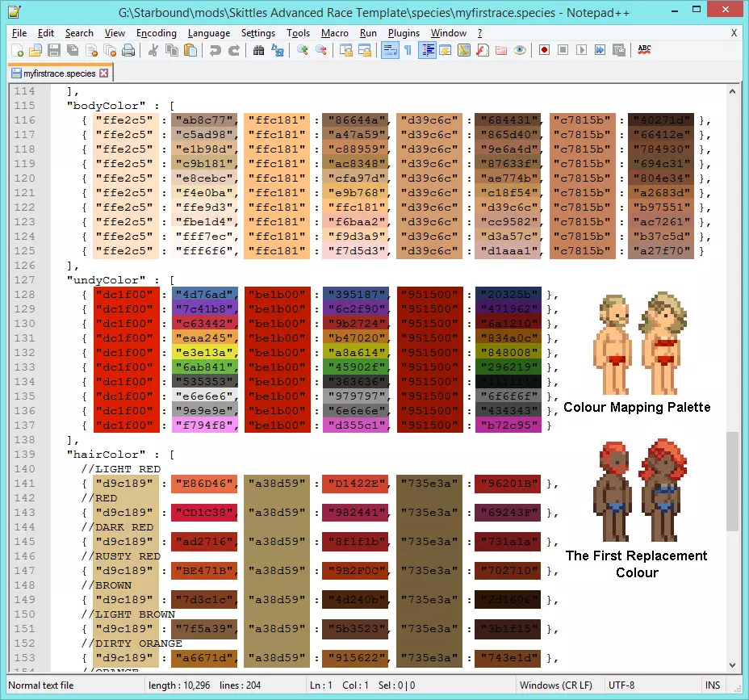Open the Encoding menu
This screenshot has width=749, height=700.
156,33
